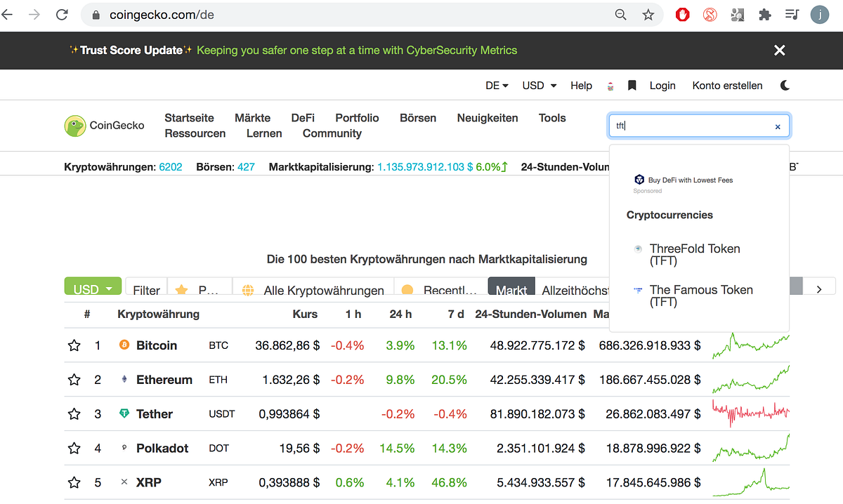Reload the page with browser refresh icon
This screenshot has height=504, width=843.
coord(62,14)
